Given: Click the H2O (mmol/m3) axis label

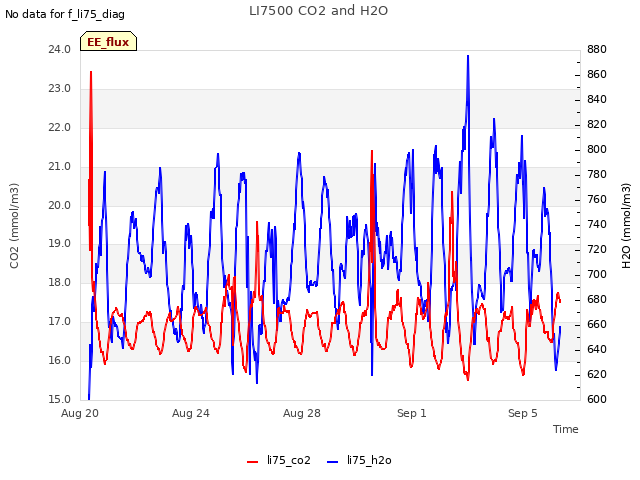Looking at the screenshot, I should [x=626, y=226].
